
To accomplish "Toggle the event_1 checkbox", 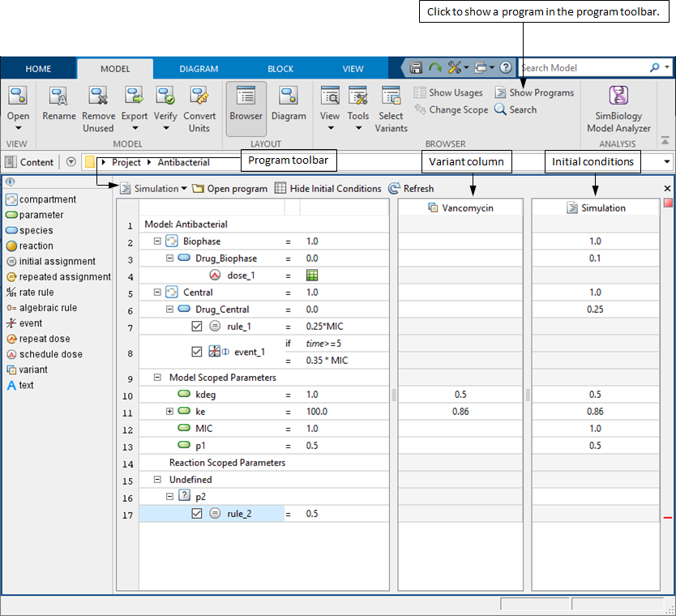I will click(197, 352).
